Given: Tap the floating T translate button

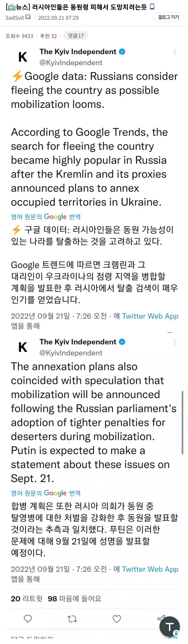Looking at the screenshot, I should [170, 627].
